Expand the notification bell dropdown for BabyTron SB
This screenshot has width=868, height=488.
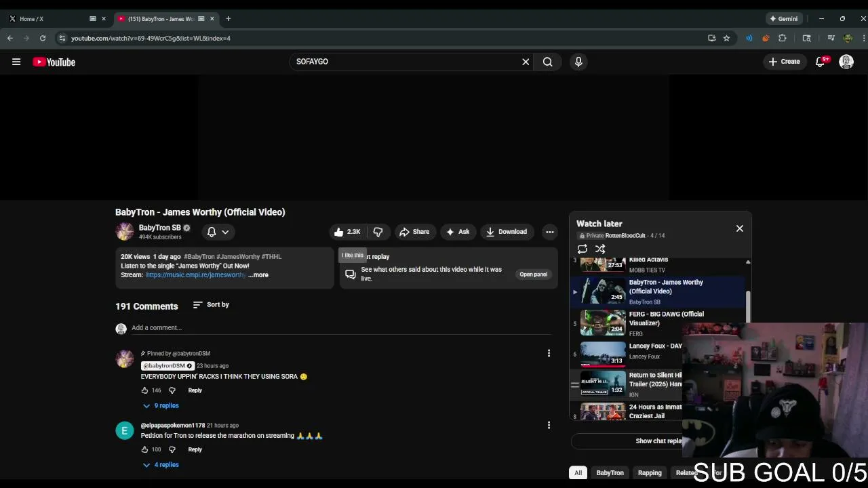218,232
